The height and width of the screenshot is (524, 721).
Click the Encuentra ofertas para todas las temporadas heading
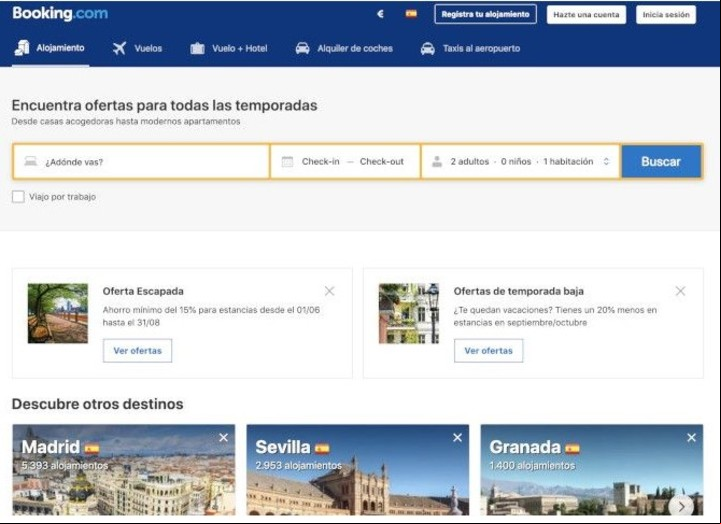pos(165,105)
